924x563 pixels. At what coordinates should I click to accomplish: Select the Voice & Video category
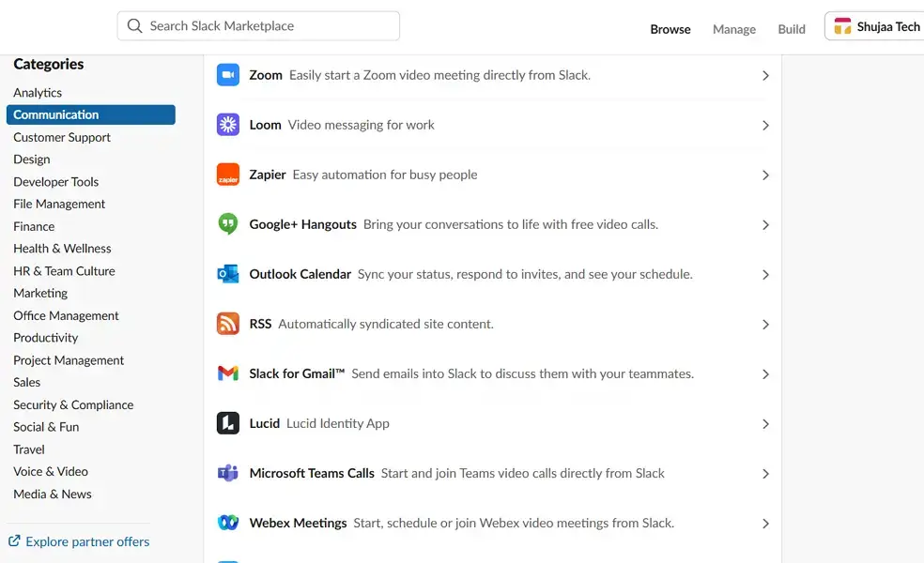51,471
